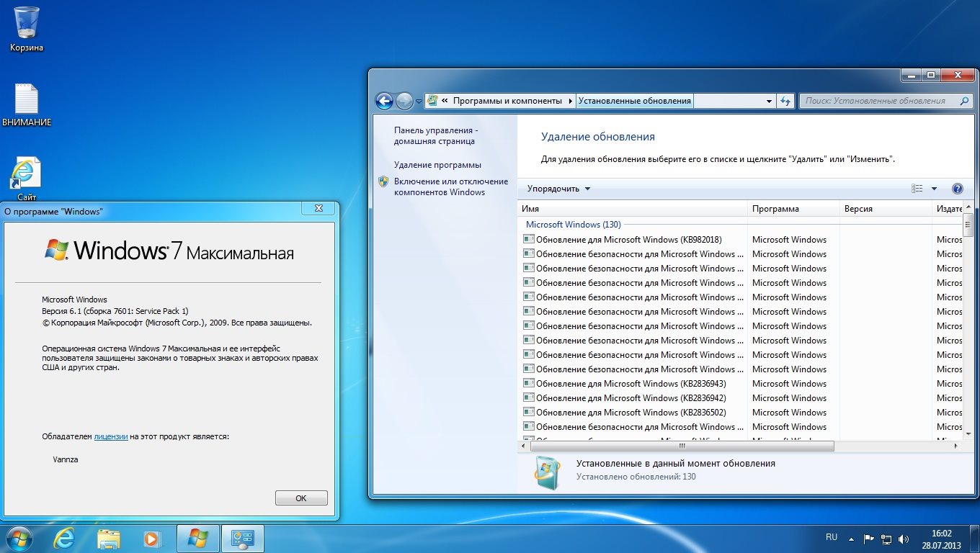Click the shield icon beside Windows components link
Screen dimensions: 980x553
[383, 181]
